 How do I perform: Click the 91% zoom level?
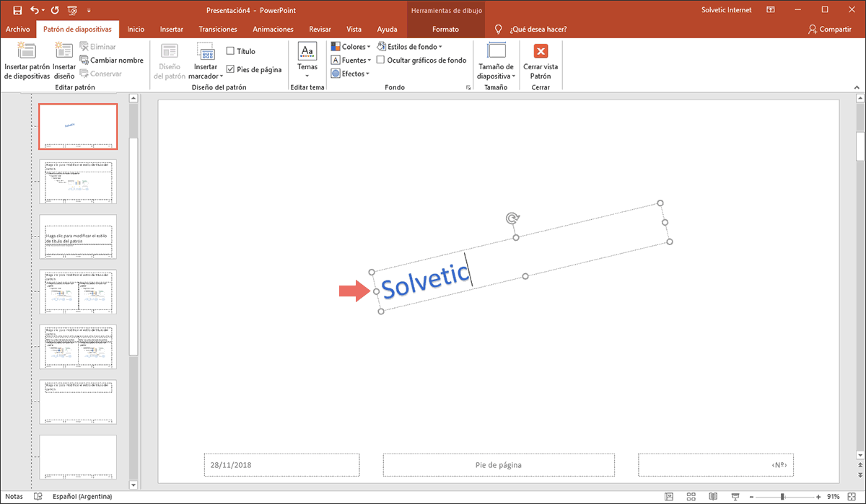[834, 496]
